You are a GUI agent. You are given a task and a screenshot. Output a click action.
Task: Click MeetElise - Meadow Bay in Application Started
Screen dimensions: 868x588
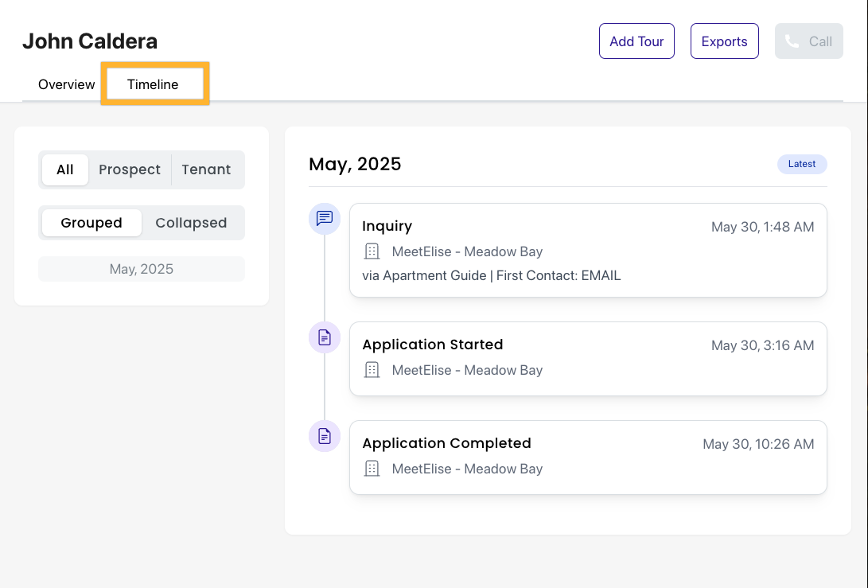point(467,370)
